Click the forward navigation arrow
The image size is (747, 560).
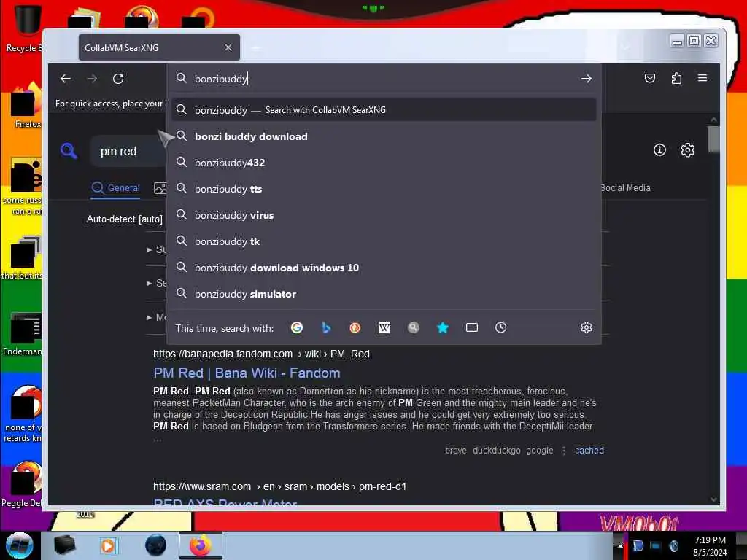click(92, 79)
